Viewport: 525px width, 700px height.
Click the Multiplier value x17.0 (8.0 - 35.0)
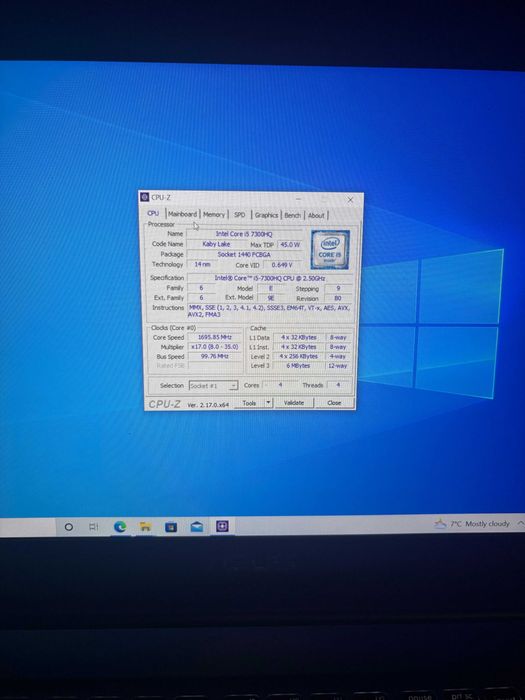coord(215,346)
